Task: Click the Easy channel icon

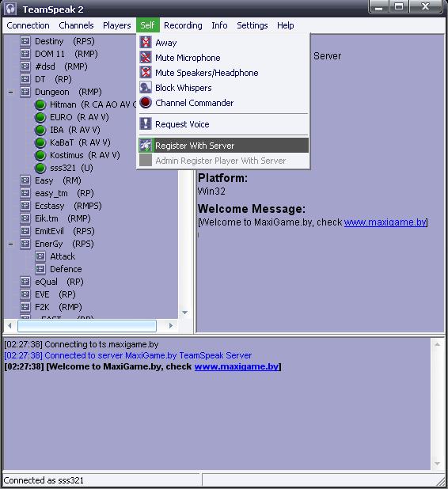Action: pyautogui.click(x=25, y=180)
